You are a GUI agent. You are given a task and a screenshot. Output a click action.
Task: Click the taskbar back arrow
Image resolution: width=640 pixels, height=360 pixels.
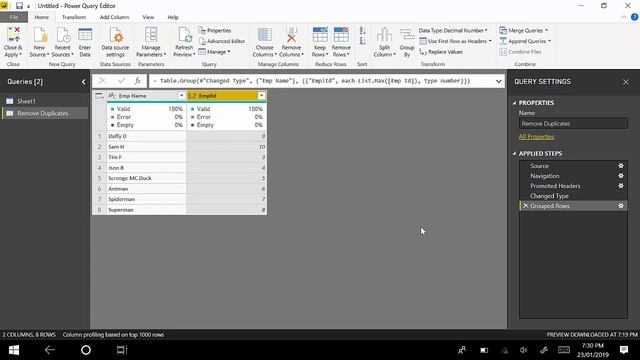point(50,350)
